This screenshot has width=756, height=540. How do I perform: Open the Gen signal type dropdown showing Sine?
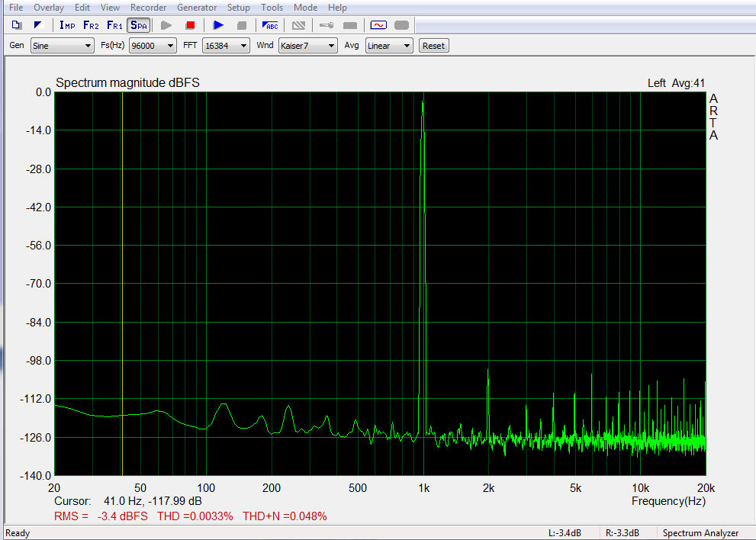(63, 46)
